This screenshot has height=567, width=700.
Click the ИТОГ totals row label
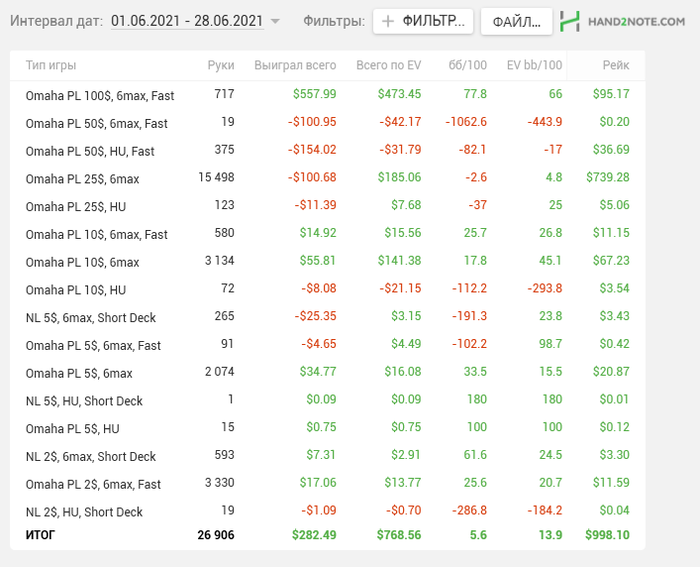[x=40, y=535]
